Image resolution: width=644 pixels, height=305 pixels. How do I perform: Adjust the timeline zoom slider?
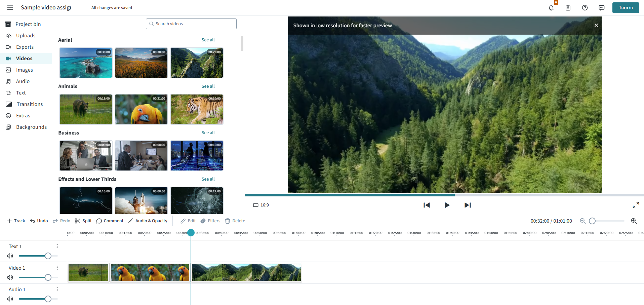(x=592, y=221)
